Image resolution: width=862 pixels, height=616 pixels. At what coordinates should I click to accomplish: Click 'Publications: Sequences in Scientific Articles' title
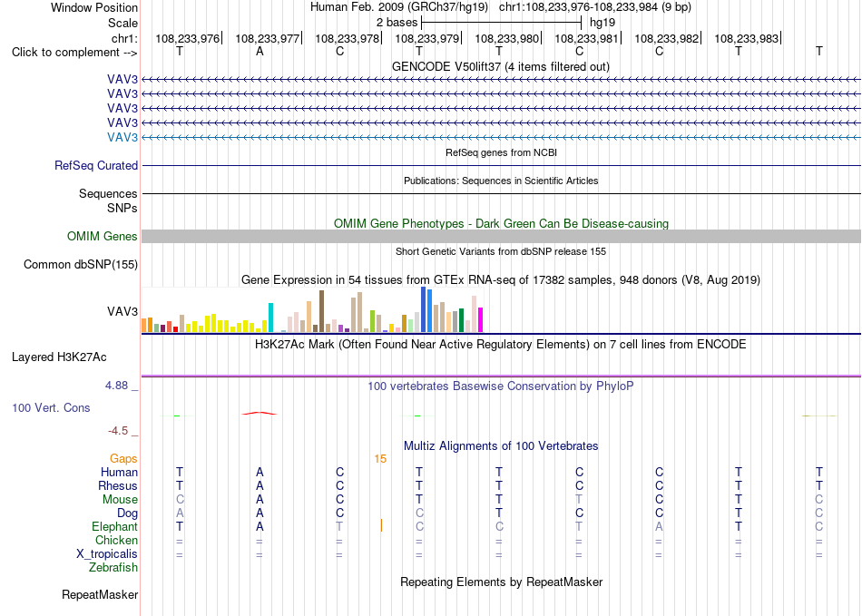501,181
